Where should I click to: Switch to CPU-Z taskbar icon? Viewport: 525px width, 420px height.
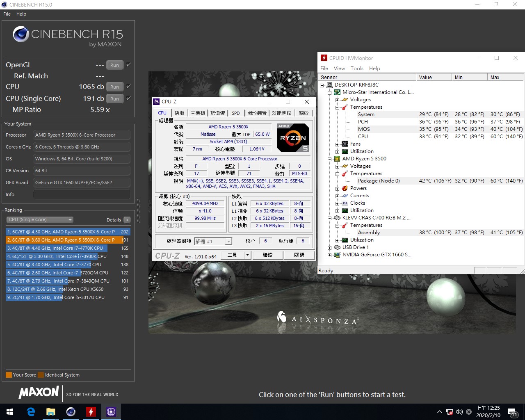(111, 412)
